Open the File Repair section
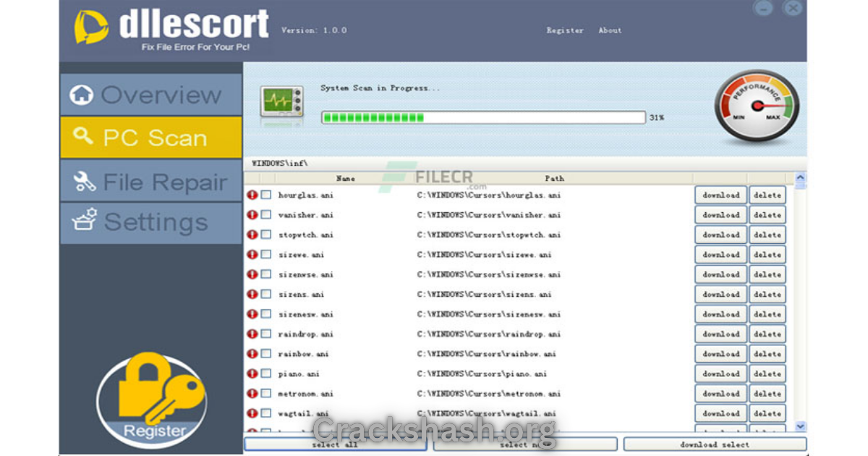The width and height of the screenshot is (868, 456). (151, 182)
